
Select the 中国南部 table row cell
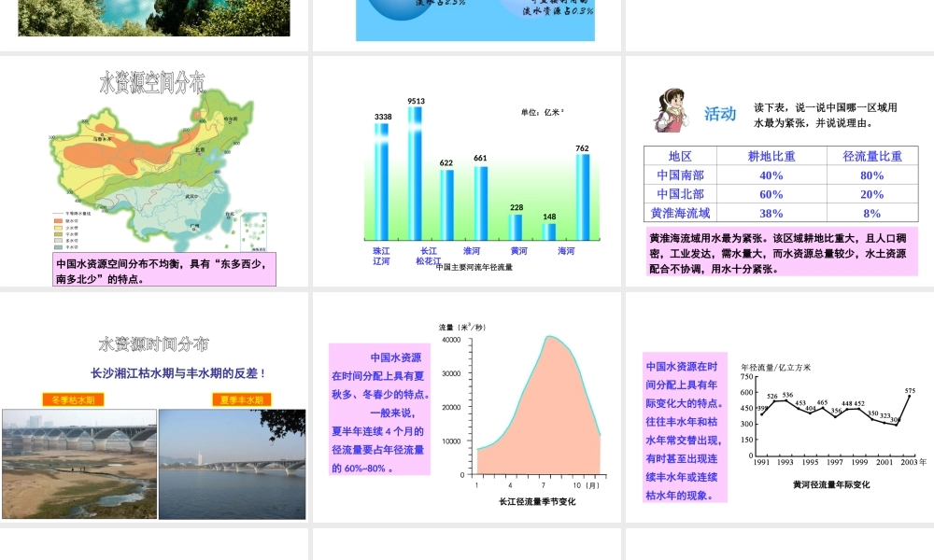[680, 175]
